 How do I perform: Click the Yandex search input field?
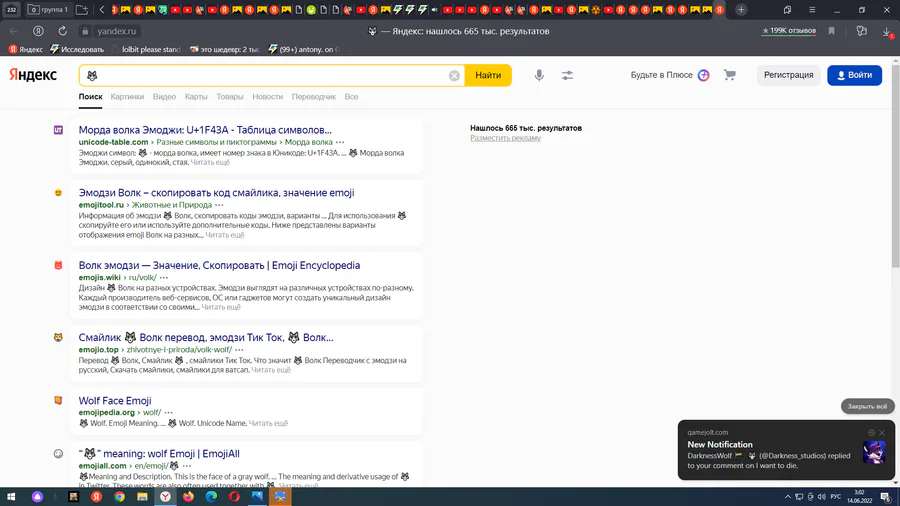tap(271, 75)
